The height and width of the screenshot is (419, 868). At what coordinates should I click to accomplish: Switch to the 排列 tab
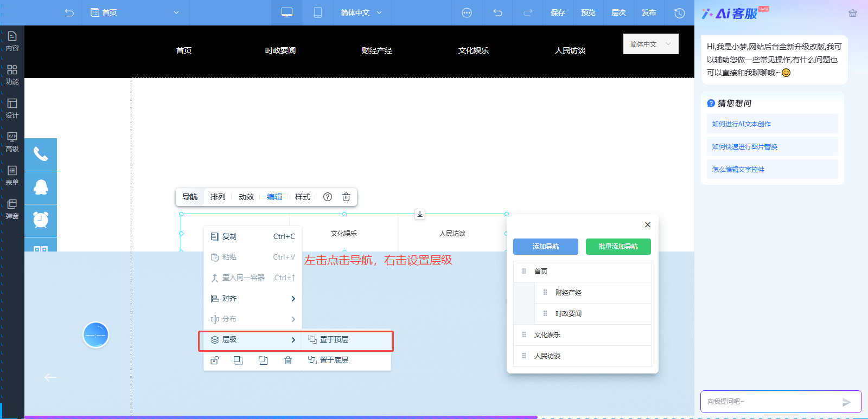218,197
